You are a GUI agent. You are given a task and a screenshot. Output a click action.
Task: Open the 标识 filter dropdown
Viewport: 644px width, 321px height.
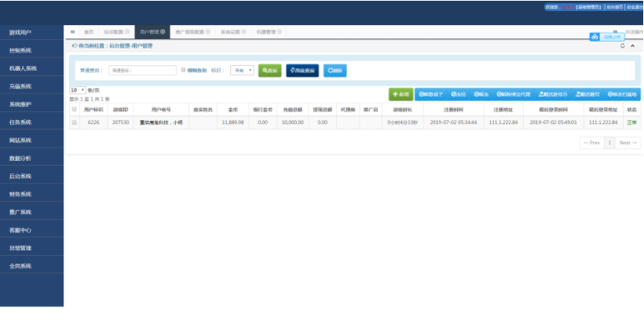[x=242, y=70]
